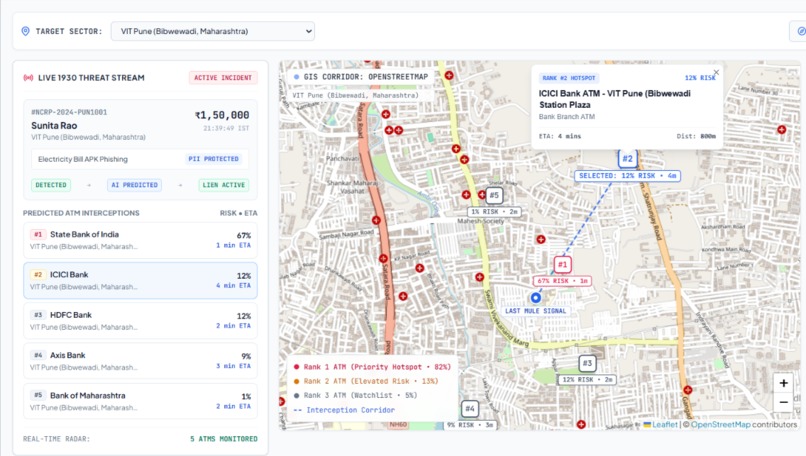Image resolution: width=806 pixels, height=456 pixels.
Task: Click the partially visible top-right toolbar button
Action: tap(798, 31)
